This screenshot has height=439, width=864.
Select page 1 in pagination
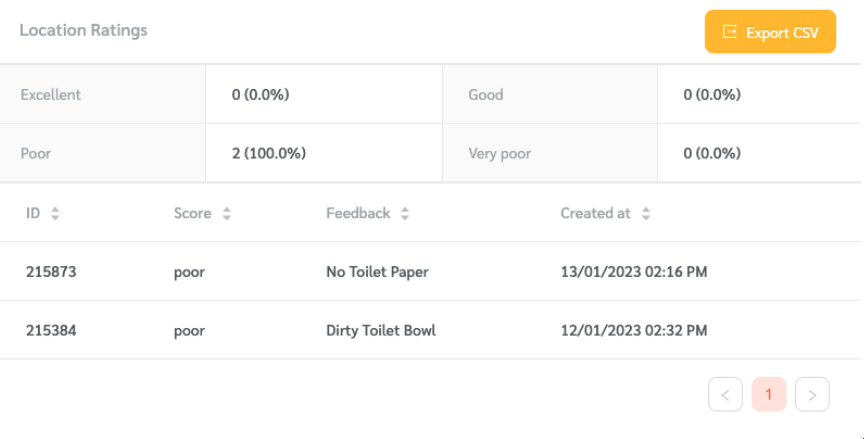[x=769, y=394]
